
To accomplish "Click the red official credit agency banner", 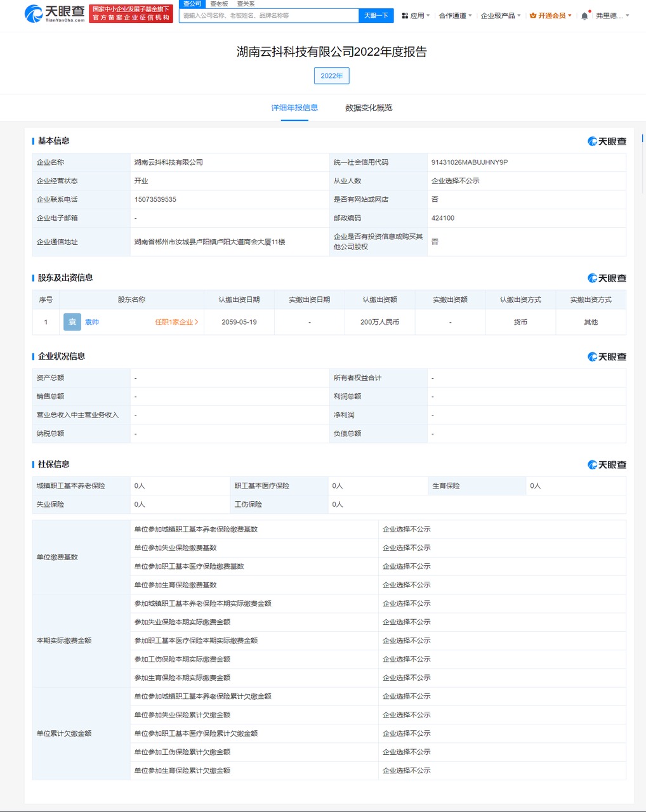I will point(131,13).
